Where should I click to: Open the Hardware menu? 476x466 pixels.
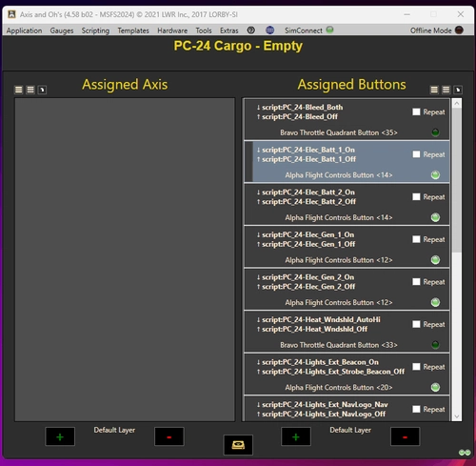(172, 30)
